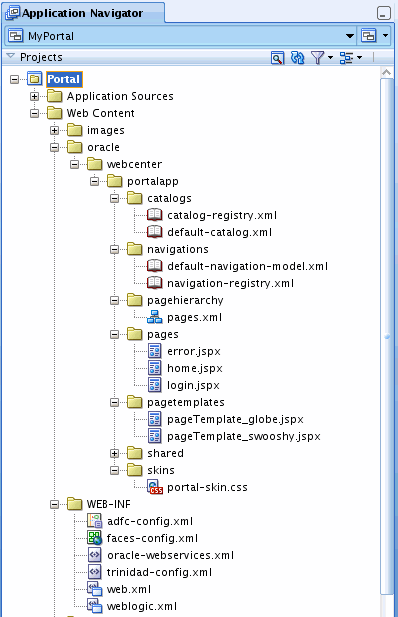Click the pageTemplate_swooshy.jspx file icon
The image size is (398, 617).
154,436
